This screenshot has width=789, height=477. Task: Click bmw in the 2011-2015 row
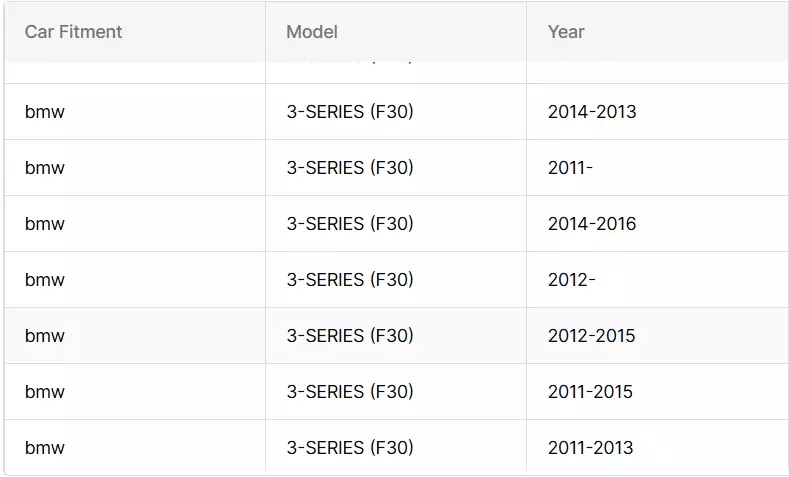(x=45, y=392)
